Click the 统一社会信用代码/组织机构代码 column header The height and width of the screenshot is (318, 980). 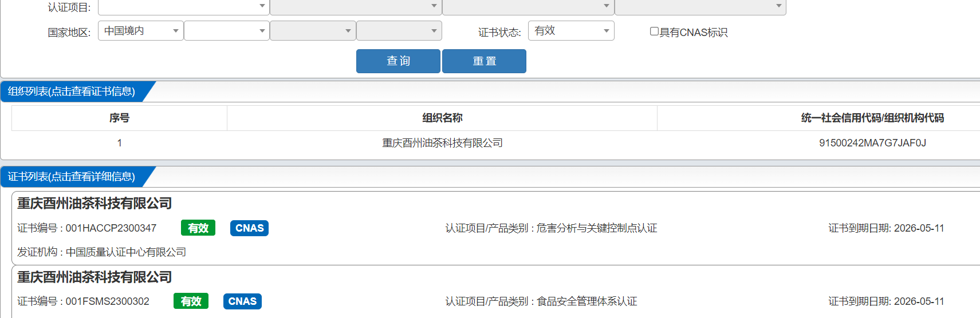click(872, 118)
